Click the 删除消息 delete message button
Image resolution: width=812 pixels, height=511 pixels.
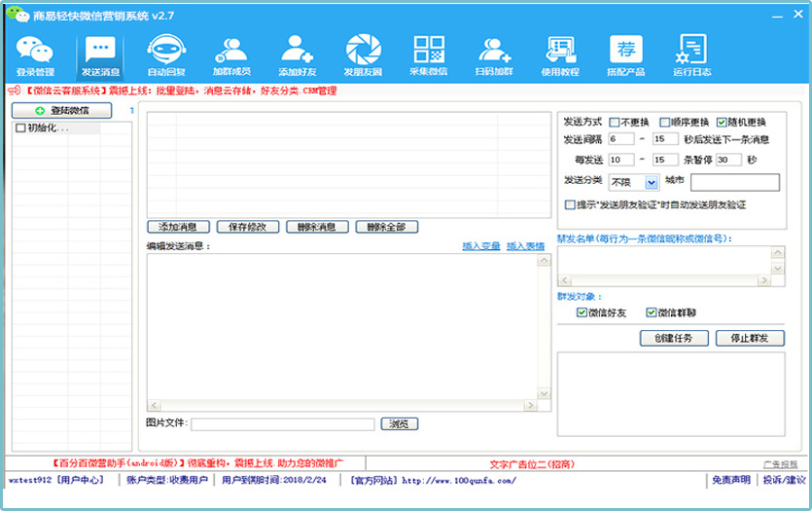317,227
